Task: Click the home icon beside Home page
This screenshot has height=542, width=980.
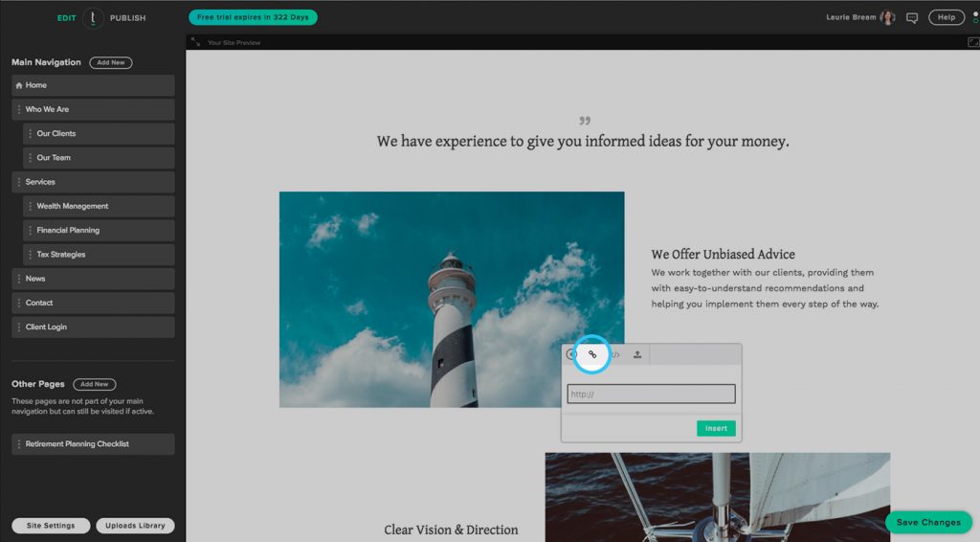Action: point(19,85)
